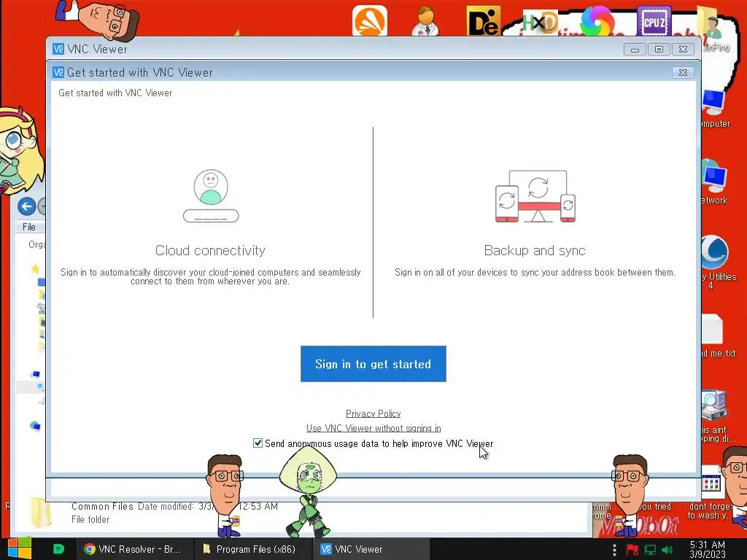Uncheck Send anonymous usage data checkbox

(x=258, y=443)
